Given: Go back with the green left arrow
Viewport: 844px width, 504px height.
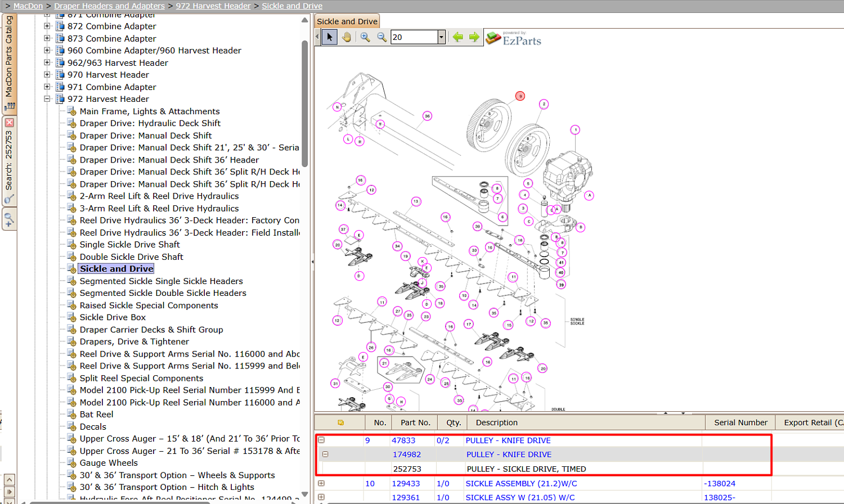Looking at the screenshot, I should coord(458,37).
